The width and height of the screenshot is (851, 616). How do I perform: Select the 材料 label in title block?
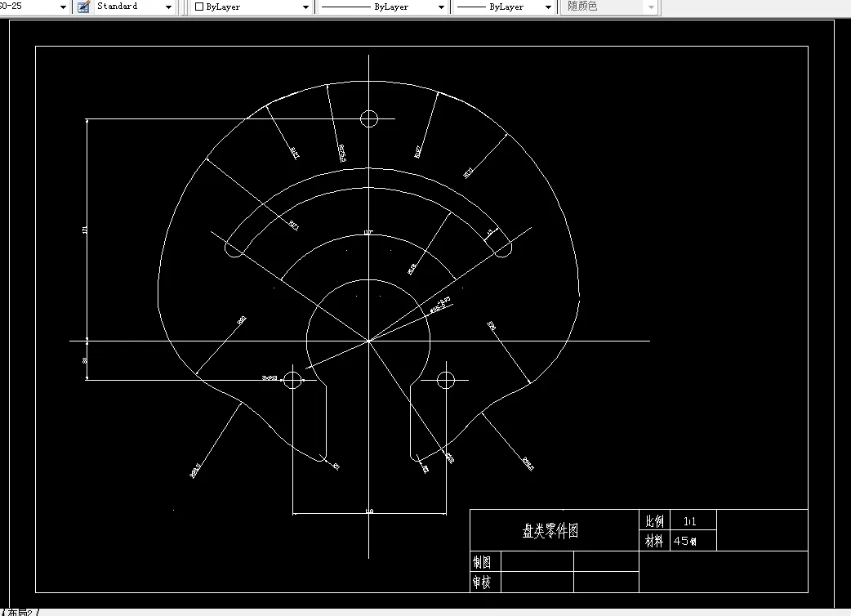point(654,541)
